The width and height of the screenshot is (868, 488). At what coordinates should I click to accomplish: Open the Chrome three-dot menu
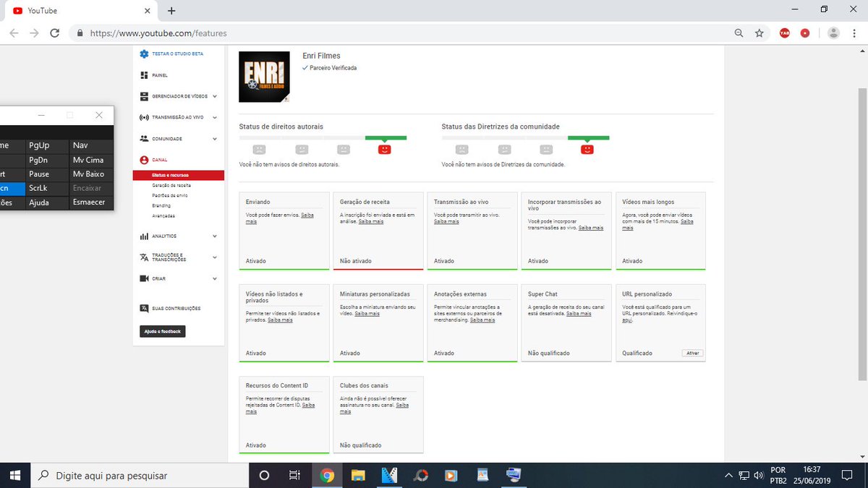[854, 33]
